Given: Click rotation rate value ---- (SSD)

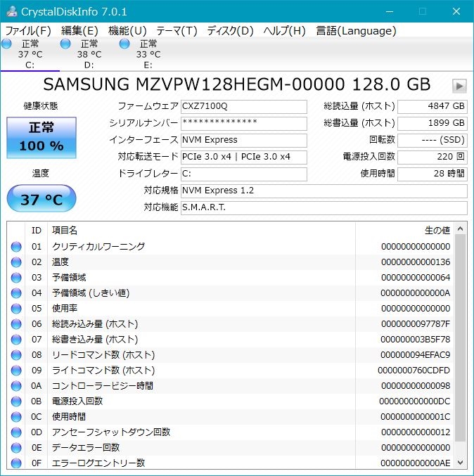Looking at the screenshot, I should [x=433, y=140].
